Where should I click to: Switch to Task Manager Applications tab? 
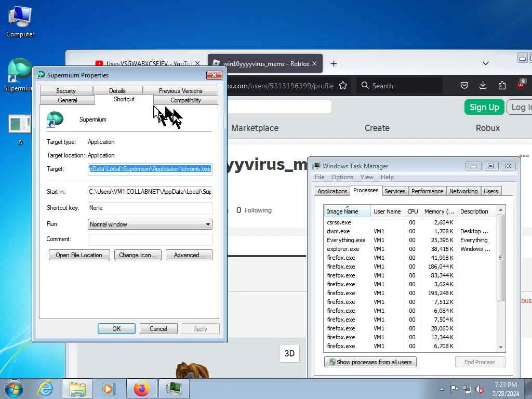tap(332, 191)
